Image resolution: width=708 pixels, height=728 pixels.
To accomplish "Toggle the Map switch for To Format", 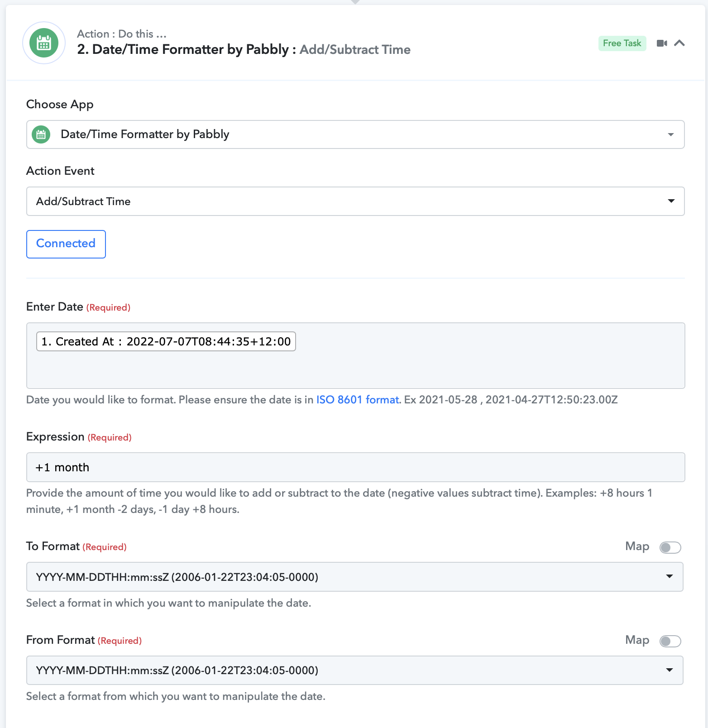I will coord(670,547).
